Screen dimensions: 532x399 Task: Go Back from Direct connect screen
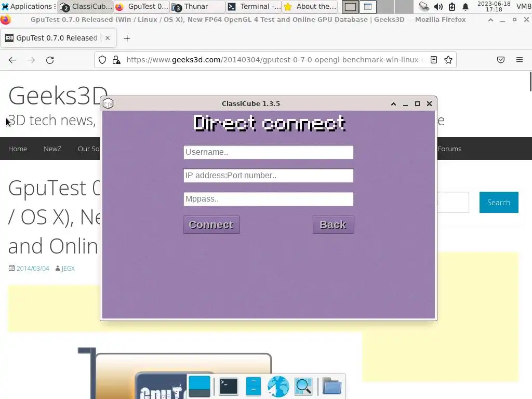point(333,224)
